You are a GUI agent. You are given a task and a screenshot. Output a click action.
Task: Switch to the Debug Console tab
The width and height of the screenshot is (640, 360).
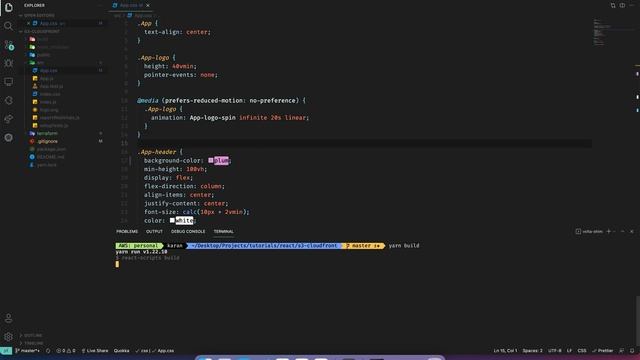[x=188, y=231]
